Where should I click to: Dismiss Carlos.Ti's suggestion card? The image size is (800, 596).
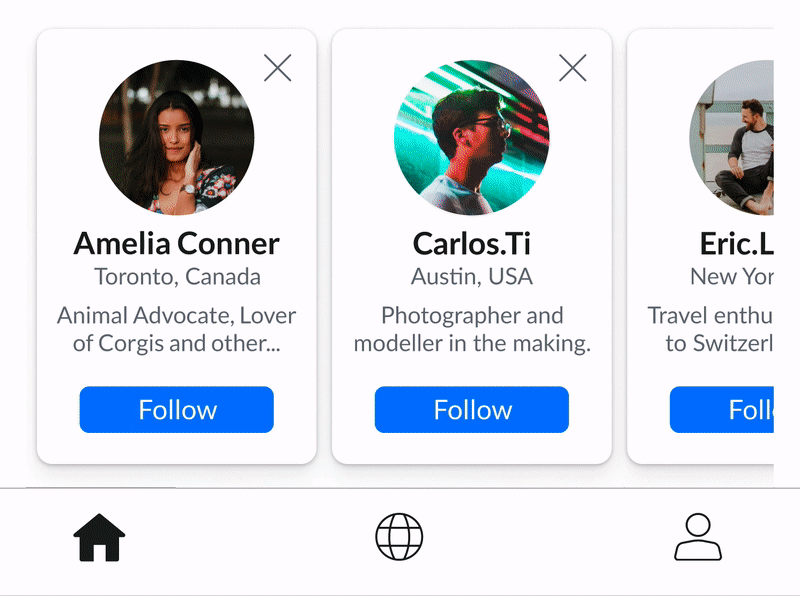[572, 68]
